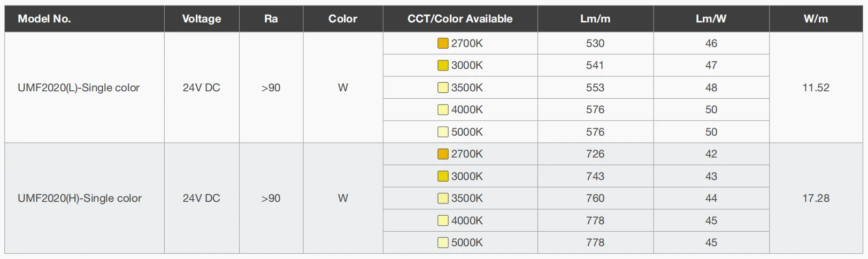Select the 760 Lm/m value

tap(595, 198)
